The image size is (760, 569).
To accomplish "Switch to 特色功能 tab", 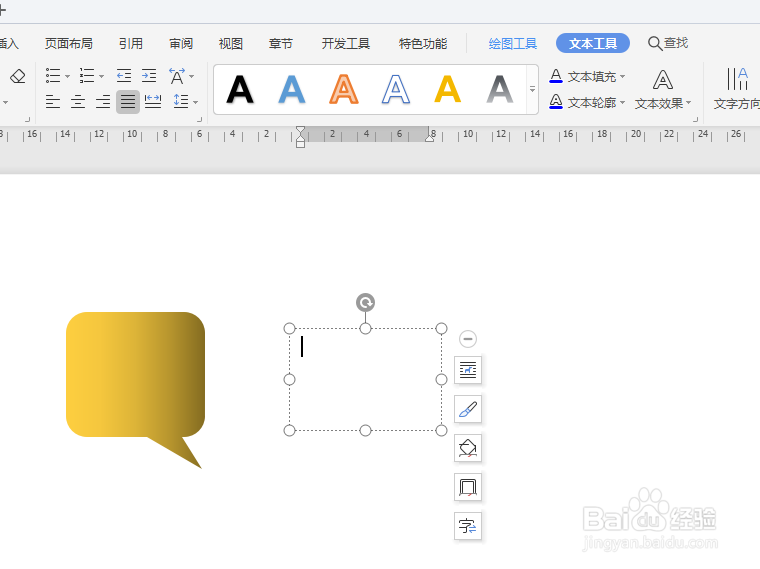I will [423, 44].
